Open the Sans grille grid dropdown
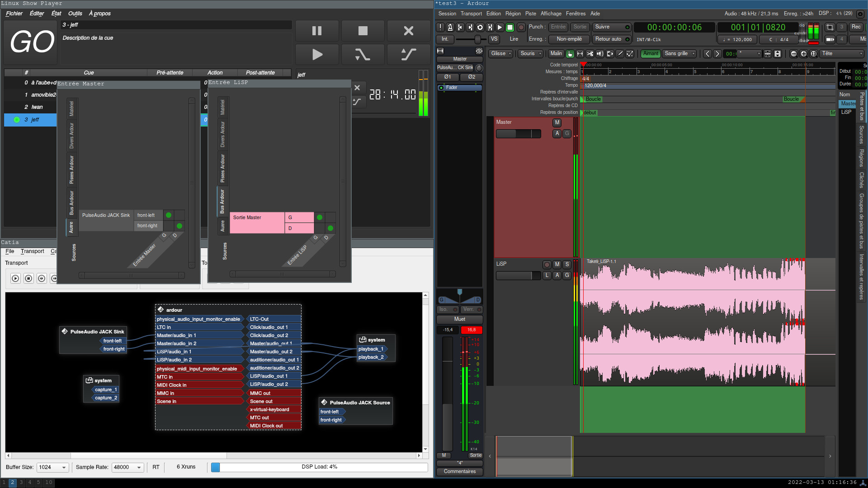The height and width of the screenshot is (488, 868). click(679, 54)
